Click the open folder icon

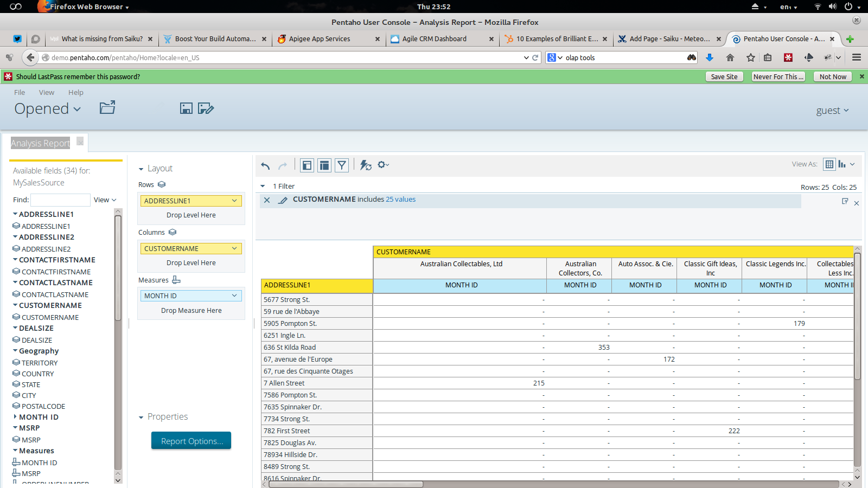tap(107, 107)
